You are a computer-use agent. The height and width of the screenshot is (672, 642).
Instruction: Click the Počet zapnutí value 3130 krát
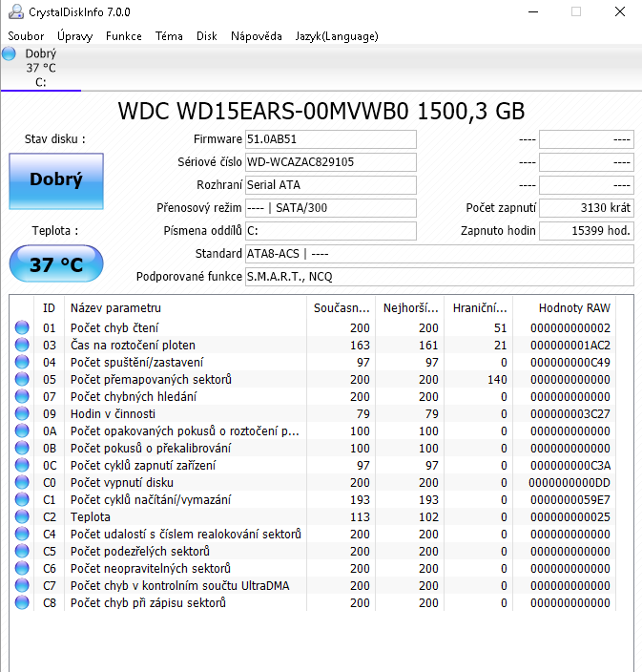coord(587,208)
